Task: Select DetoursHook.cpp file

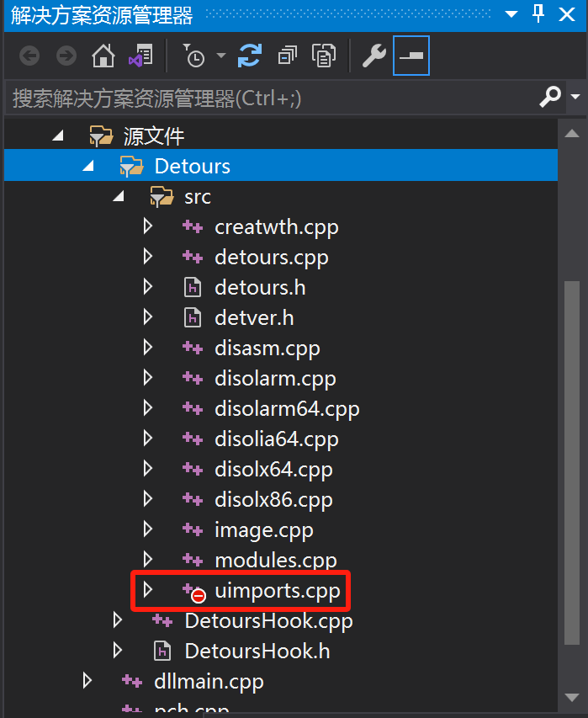Action: click(268, 621)
